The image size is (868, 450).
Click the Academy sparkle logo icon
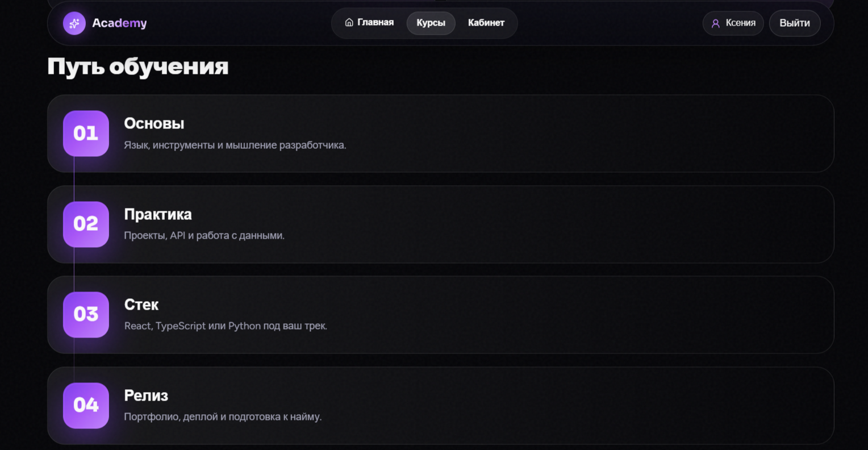click(74, 23)
